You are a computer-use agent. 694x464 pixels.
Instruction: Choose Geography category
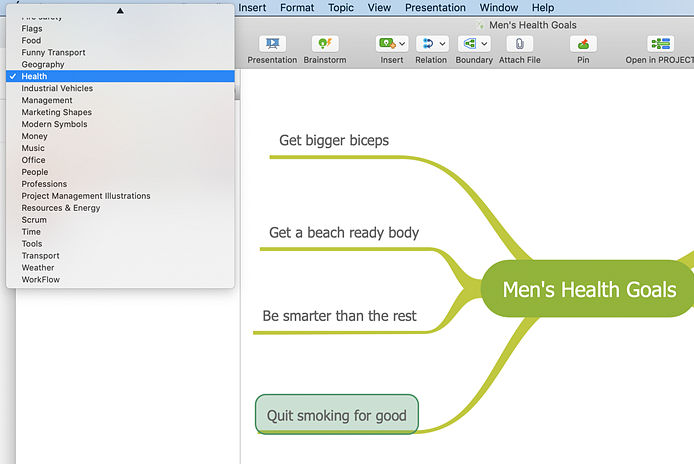pos(120,64)
